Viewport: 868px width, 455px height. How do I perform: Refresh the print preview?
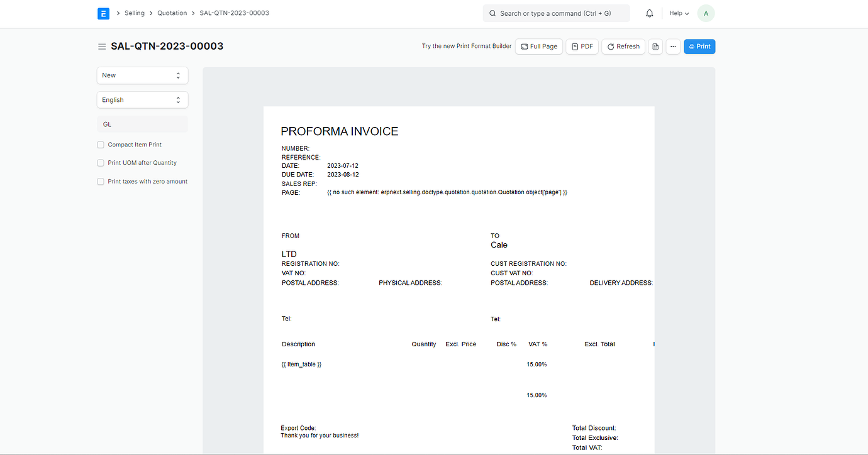623,47
